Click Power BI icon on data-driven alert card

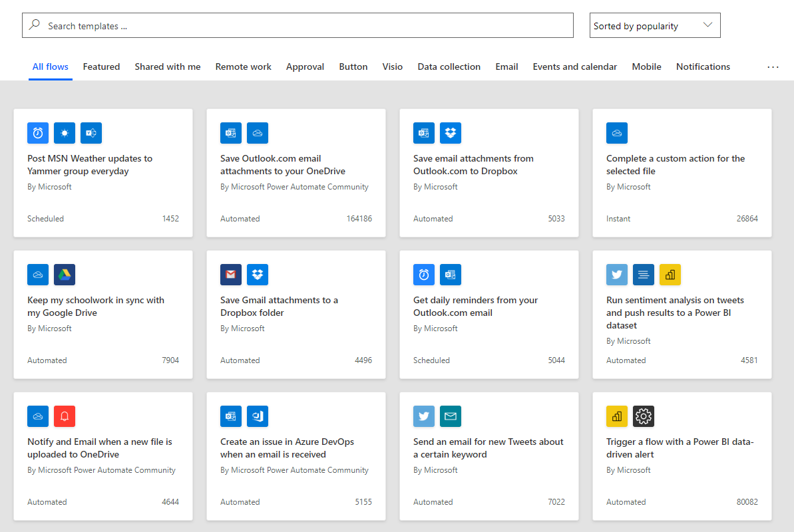point(617,416)
